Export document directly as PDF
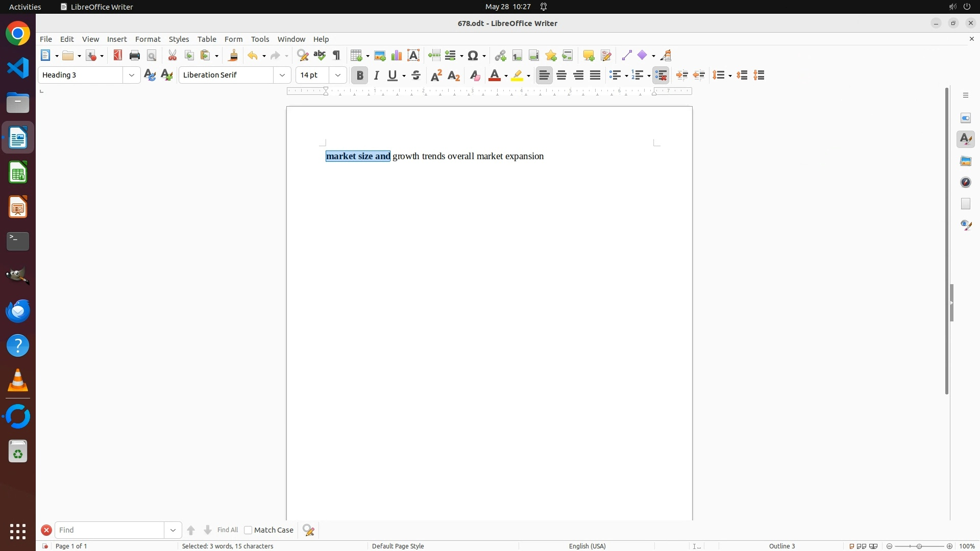This screenshot has width=980, height=551. [118, 56]
